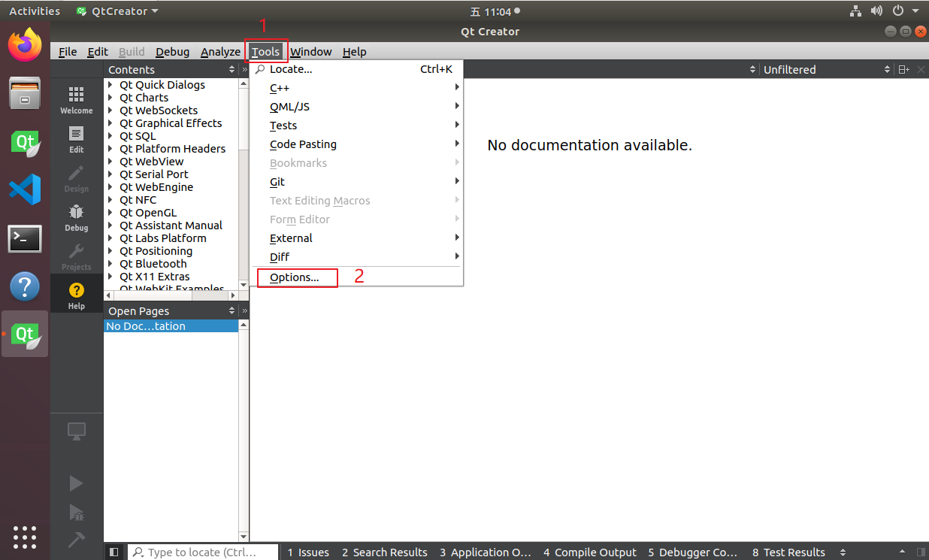Open Welcome mode in Qt Creator sidebar
The width and height of the screenshot is (929, 560).
(76, 100)
